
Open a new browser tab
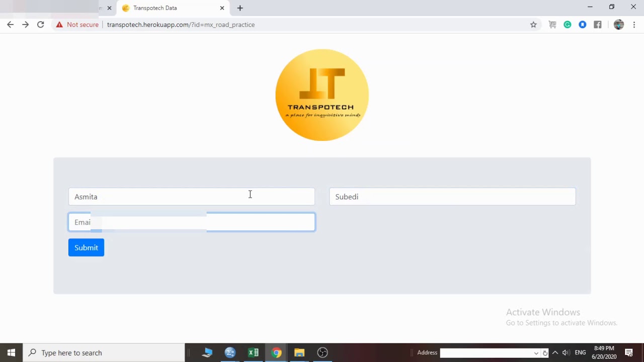(240, 8)
